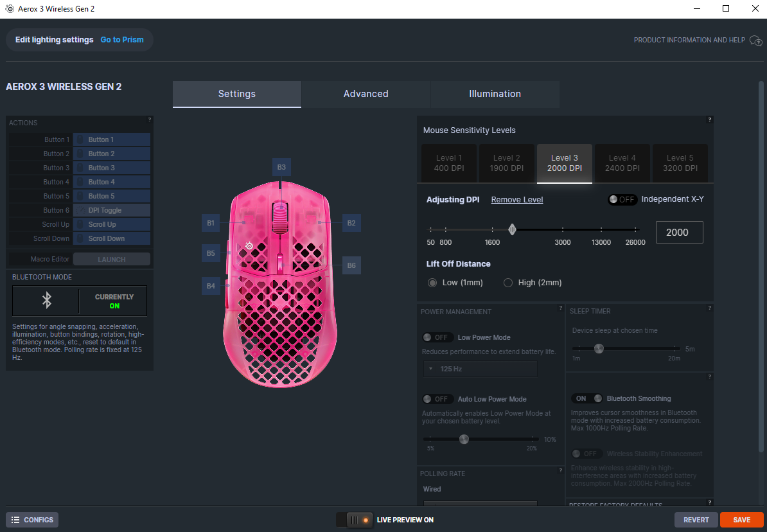
Task: Switch to the Settings tab
Action: click(237, 94)
